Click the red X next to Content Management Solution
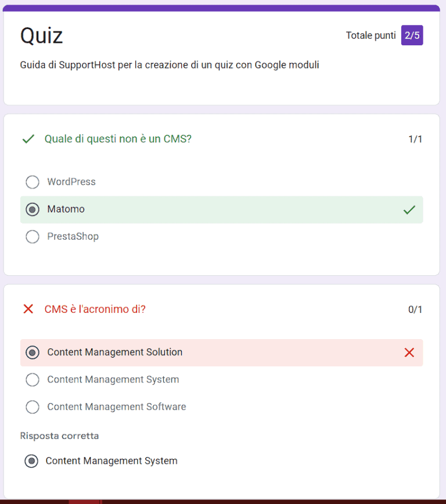Viewport: 446px width, 504px height. click(x=409, y=352)
